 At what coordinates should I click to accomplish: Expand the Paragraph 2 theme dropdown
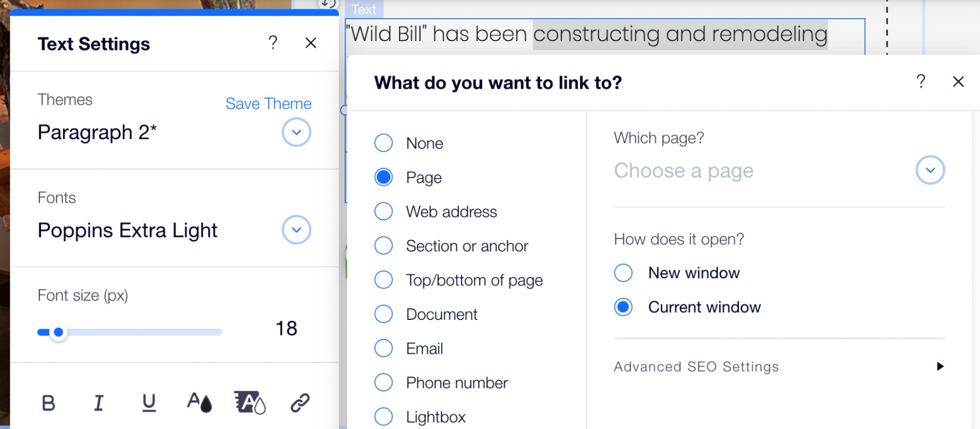(x=295, y=132)
